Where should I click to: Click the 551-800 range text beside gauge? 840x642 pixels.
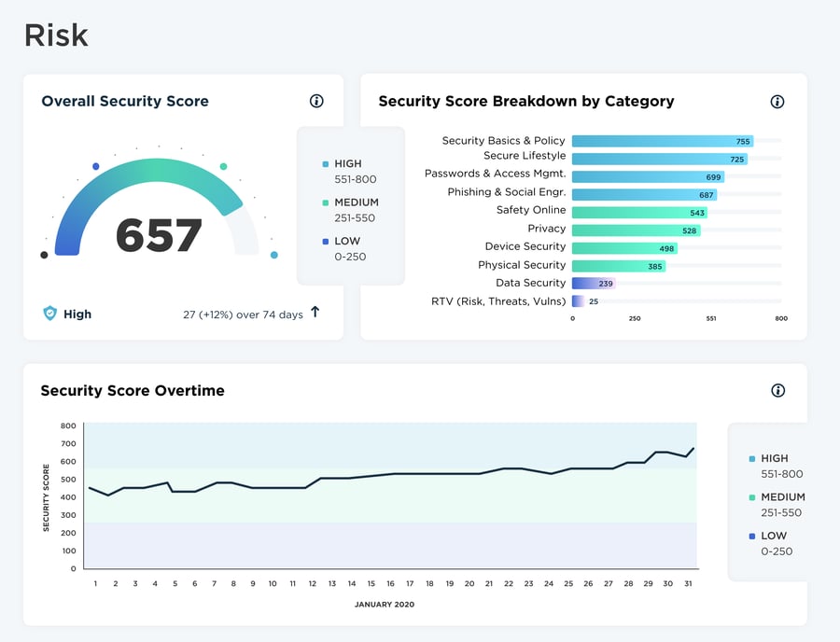coord(356,179)
